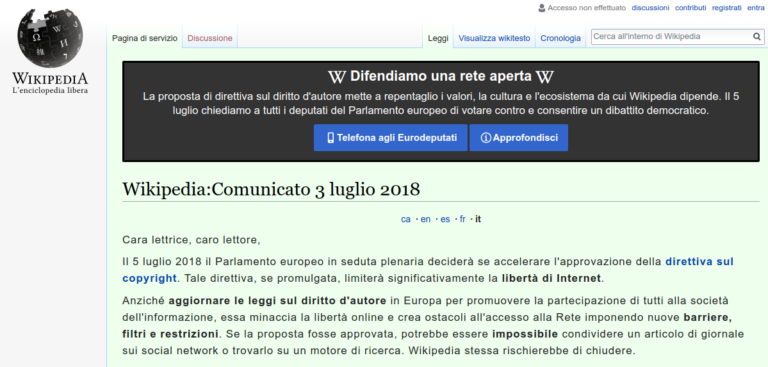The height and width of the screenshot is (367, 768).
Task: Open the contributi link
Action: [x=691, y=8]
